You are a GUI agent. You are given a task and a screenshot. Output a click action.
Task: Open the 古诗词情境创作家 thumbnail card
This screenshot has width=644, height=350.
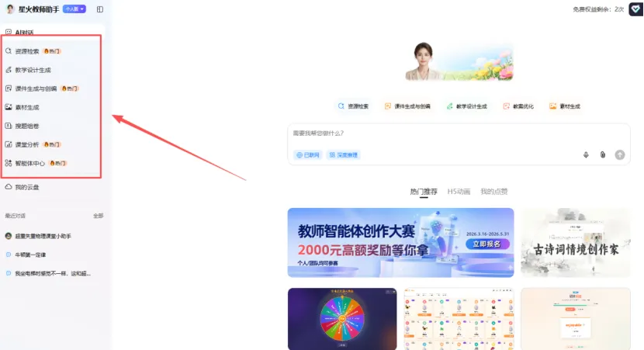click(x=576, y=242)
